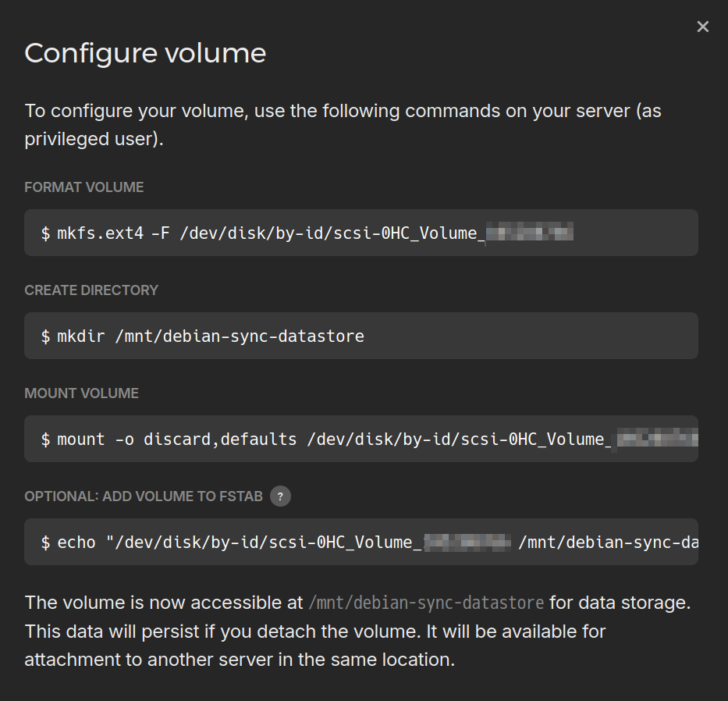Screen dimensions: 728x701
Task: Click the intro text "To configure your volume"
Action: [136, 111]
